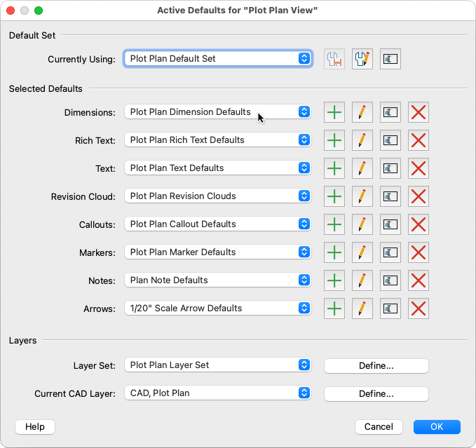This screenshot has width=476, height=448.
Task: Open the Help button
Action: coord(35,427)
